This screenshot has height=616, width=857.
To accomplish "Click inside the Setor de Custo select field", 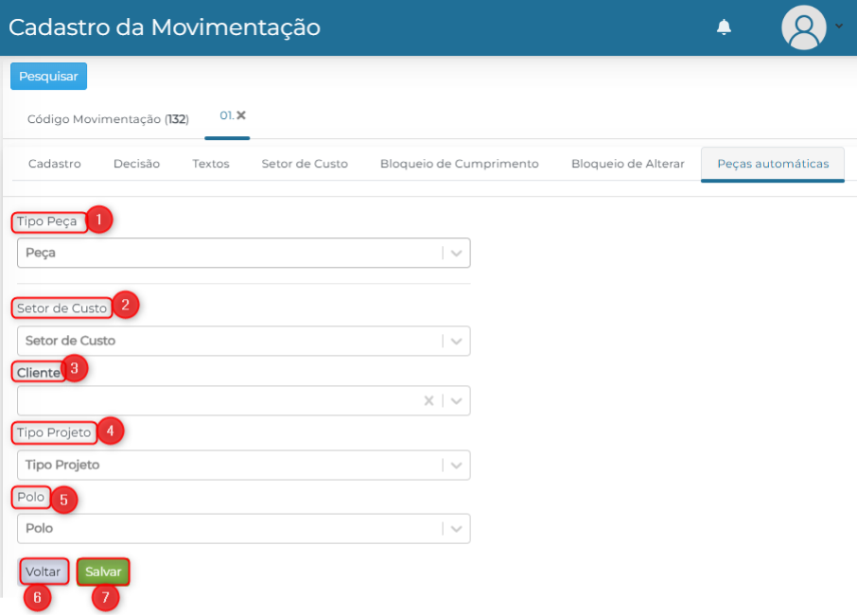I will (x=244, y=341).
